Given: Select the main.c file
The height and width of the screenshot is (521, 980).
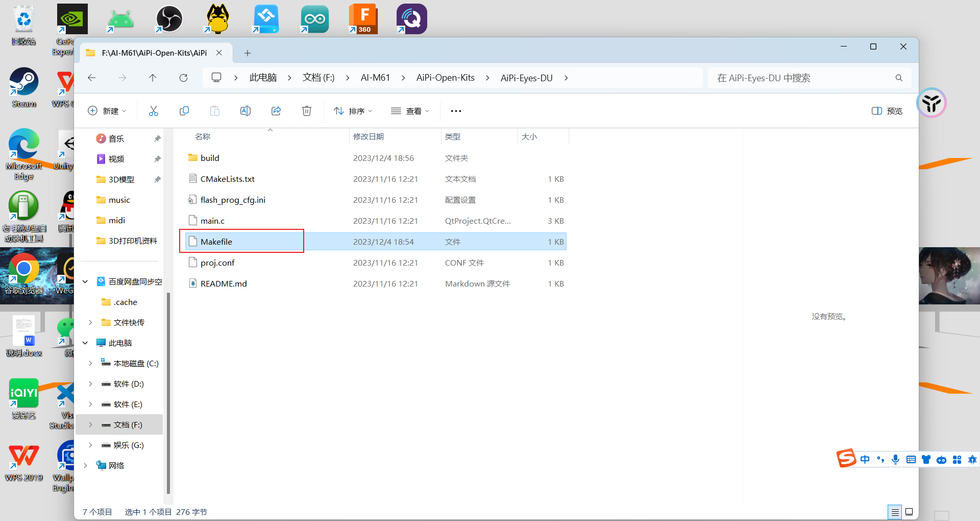Looking at the screenshot, I should click(375, 221).
